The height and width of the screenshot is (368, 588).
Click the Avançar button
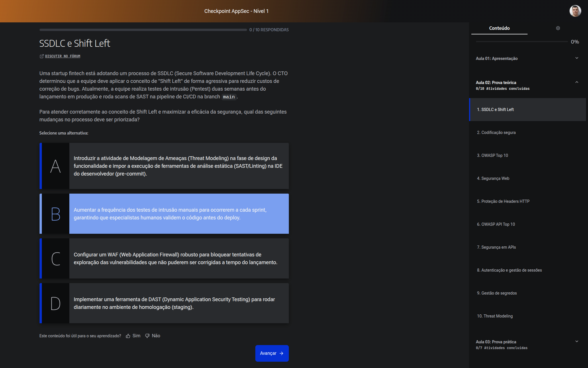point(272,353)
